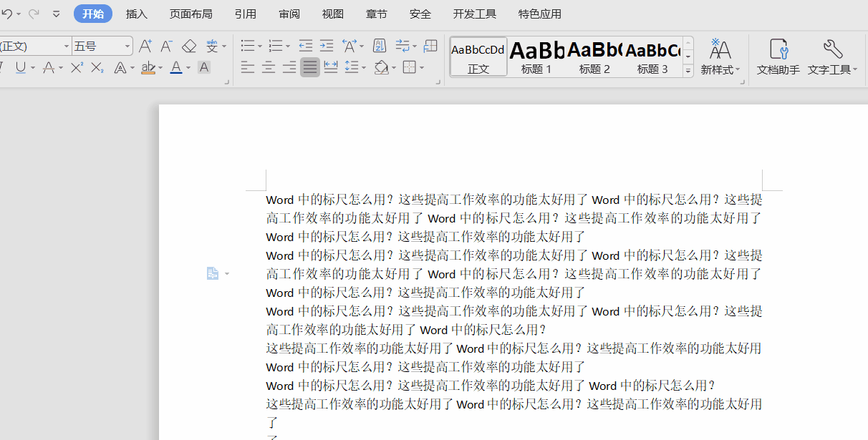
Task: Toggle strikethrough formatting
Action: [48, 67]
